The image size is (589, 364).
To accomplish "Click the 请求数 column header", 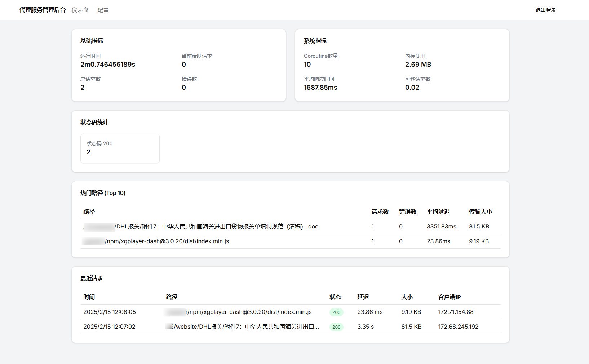I will [x=380, y=212].
